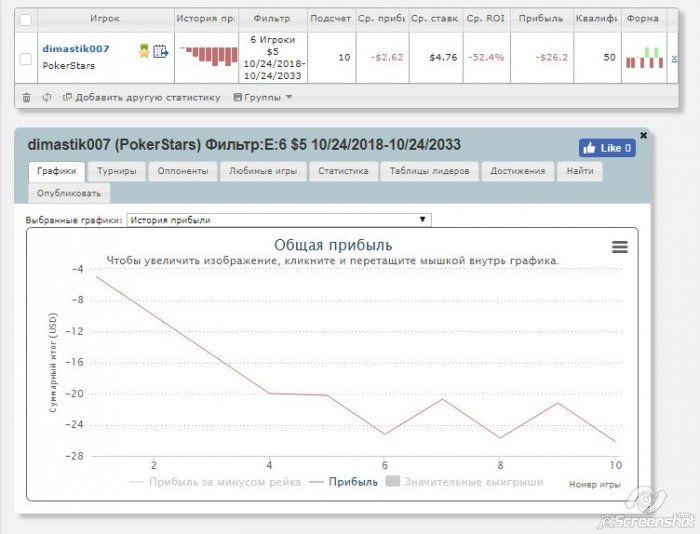This screenshot has width=700, height=534.
Task: Expand the Группы dropdown
Action: click(x=263, y=97)
